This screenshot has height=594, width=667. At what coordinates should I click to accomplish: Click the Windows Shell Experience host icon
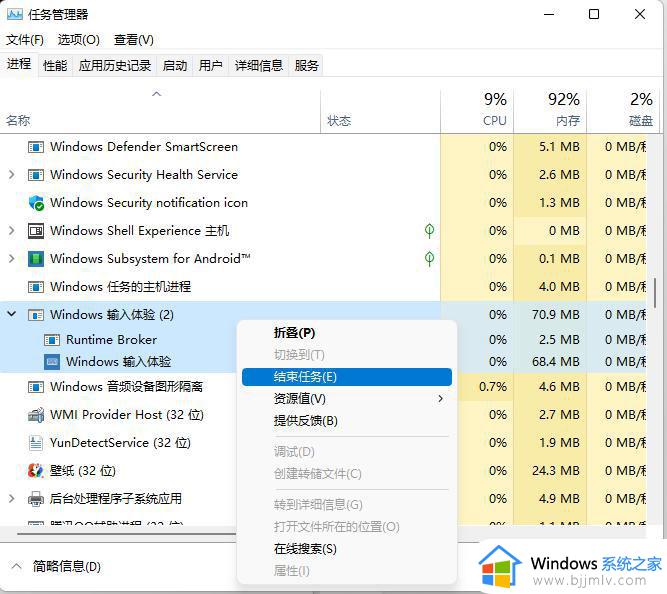click(x=36, y=231)
